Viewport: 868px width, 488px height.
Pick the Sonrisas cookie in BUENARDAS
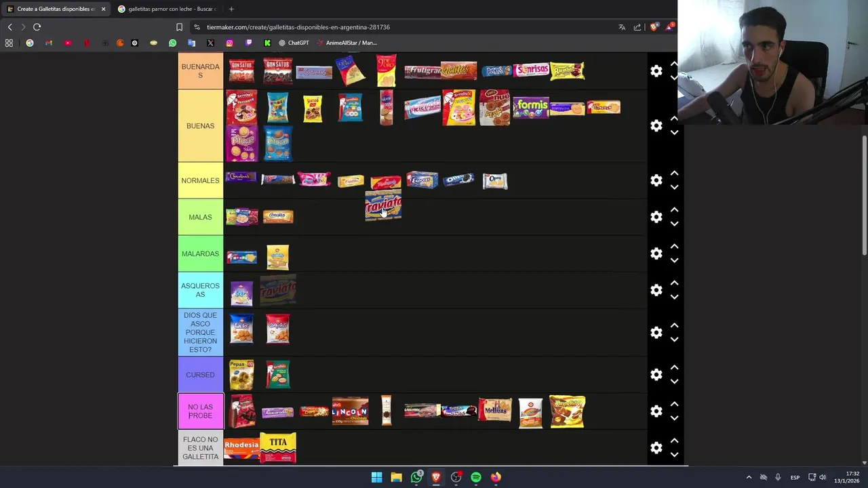click(x=531, y=70)
